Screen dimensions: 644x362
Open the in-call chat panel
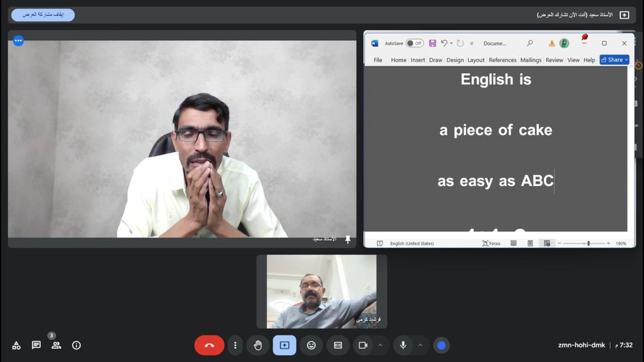pyautogui.click(x=36, y=345)
